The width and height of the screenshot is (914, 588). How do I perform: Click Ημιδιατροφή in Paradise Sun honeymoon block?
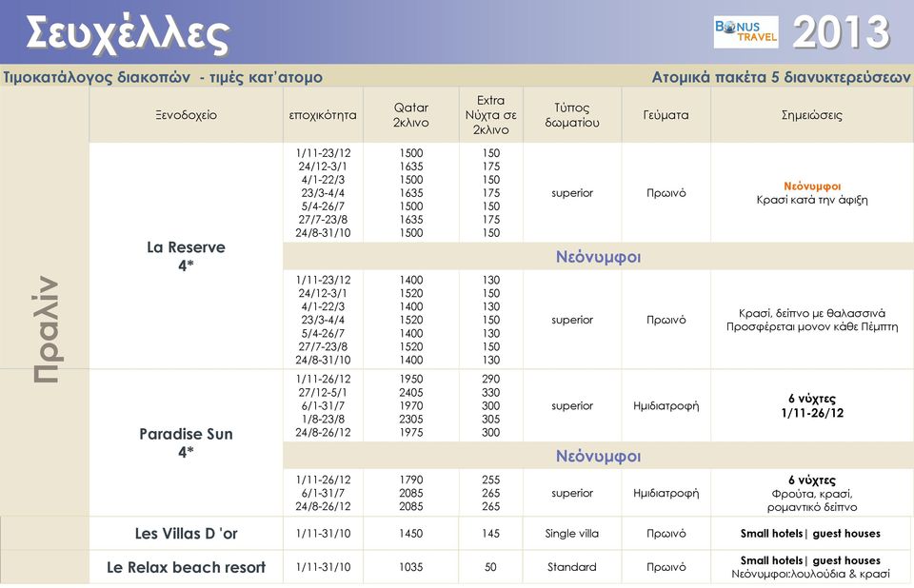coord(666,494)
